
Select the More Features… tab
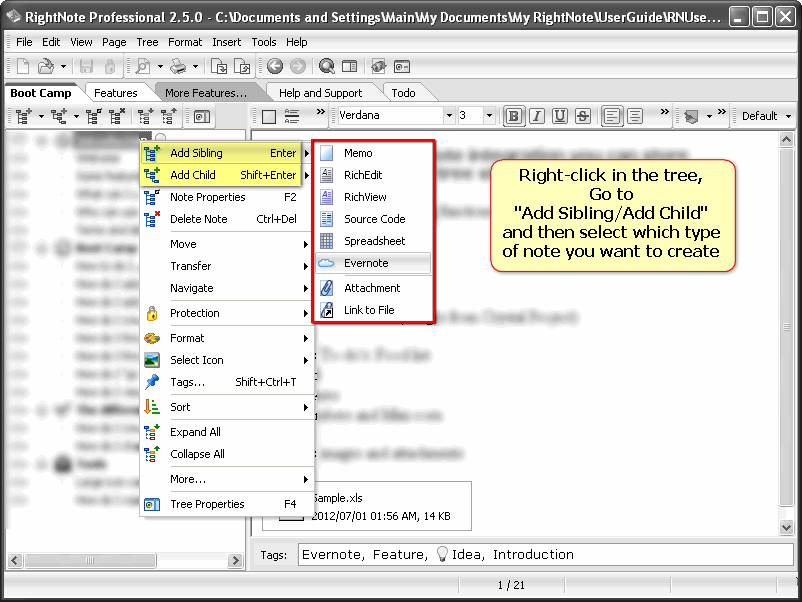pos(206,93)
